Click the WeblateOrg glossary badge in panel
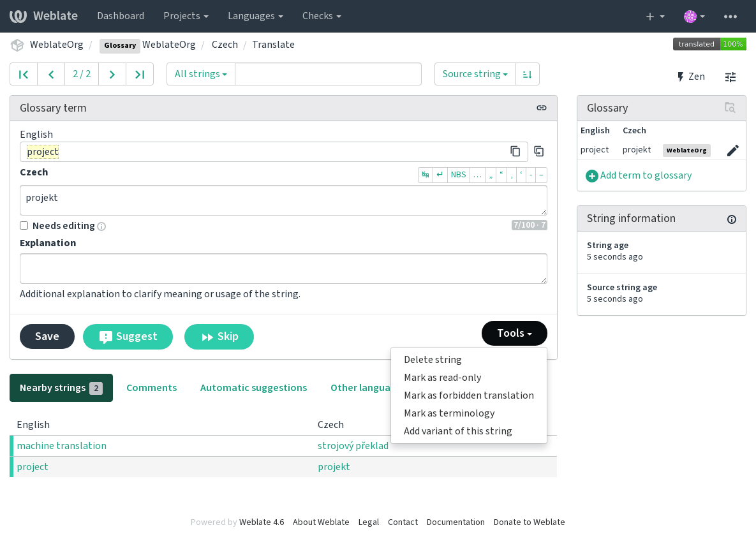The width and height of the screenshot is (756, 546). (x=686, y=151)
